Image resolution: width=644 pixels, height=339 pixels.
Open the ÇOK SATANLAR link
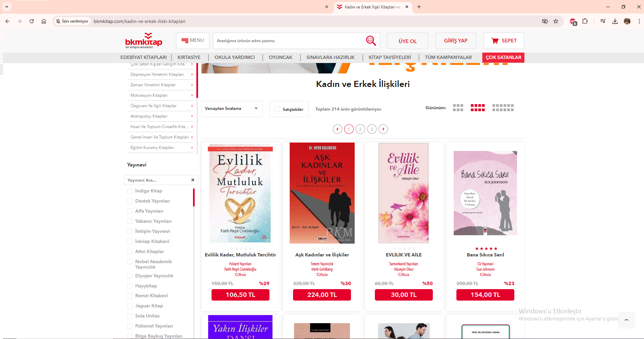pos(503,58)
